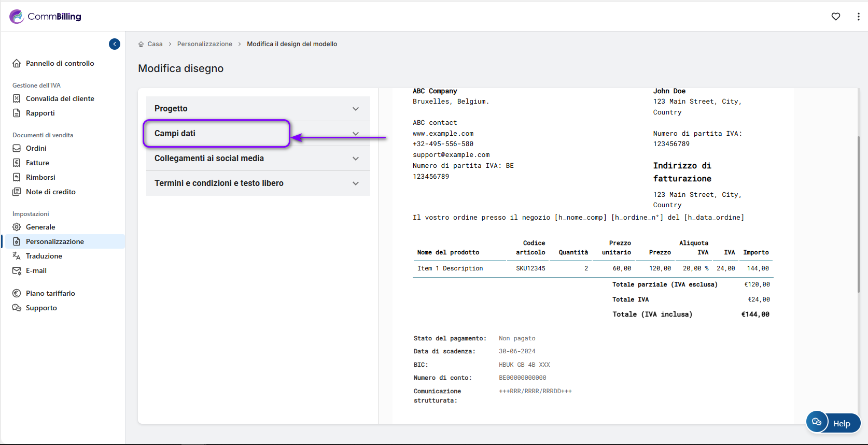Screen dimensions: 868x445
Task: Click the BE00000000000 account number
Action: click(x=523, y=378)
